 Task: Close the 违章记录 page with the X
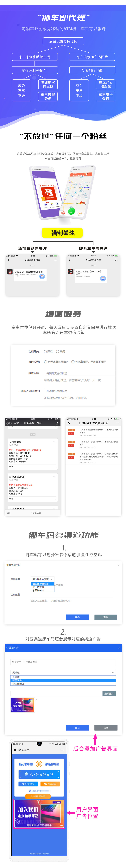point(69,423)
